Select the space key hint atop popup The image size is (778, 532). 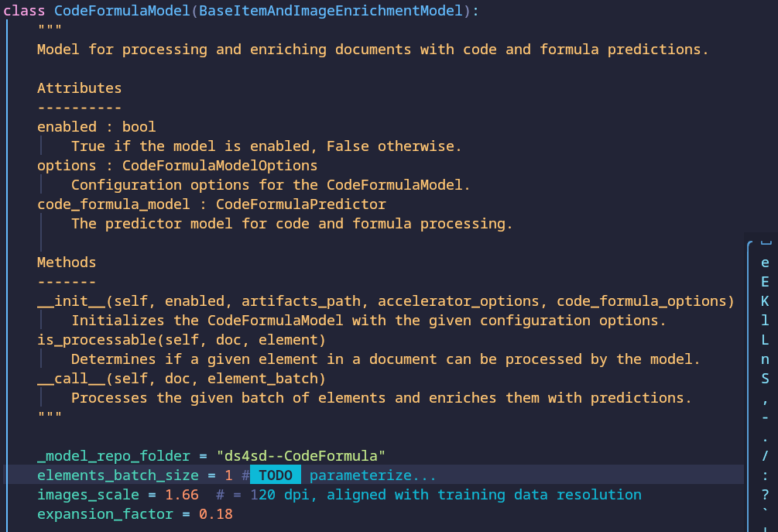tap(766, 243)
